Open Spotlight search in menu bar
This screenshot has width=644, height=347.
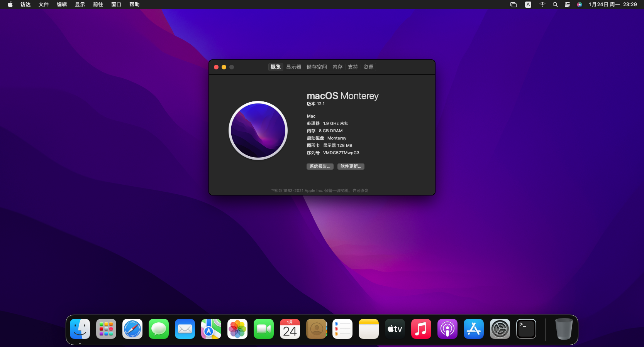555,5
